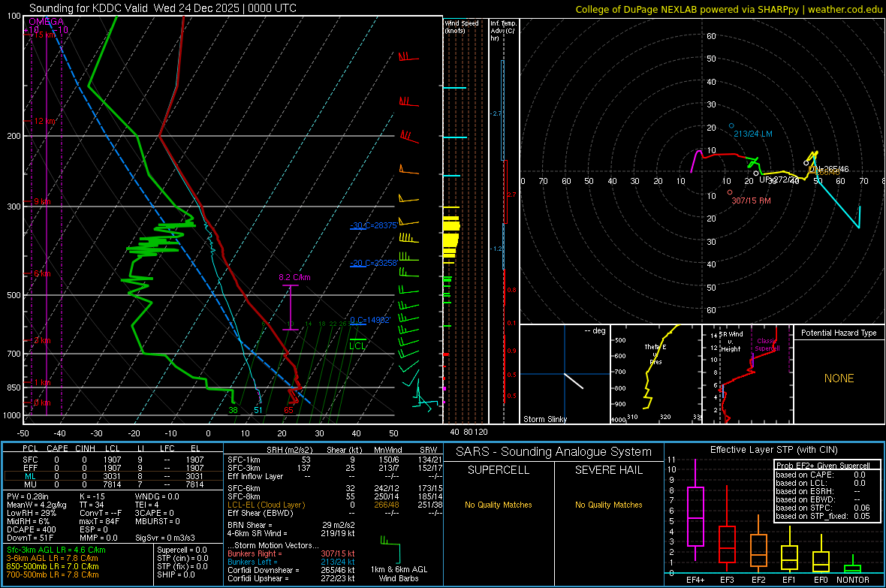Click the 'UP=272/23' Corfidi vector label
The height and width of the screenshot is (588, 886).
779,179
